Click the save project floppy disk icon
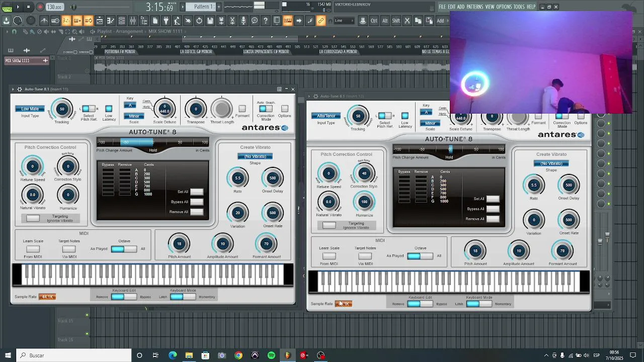 pyautogui.click(x=210, y=21)
